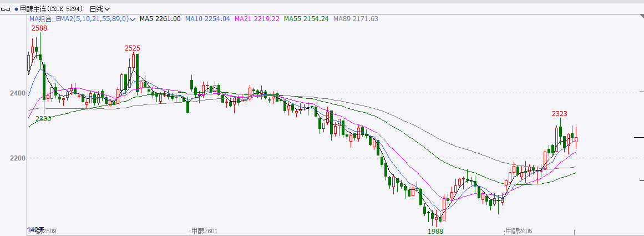Select the magenta MA21 2219.22 legend
Viewport: 644px width, 236px height.
click(x=257, y=19)
